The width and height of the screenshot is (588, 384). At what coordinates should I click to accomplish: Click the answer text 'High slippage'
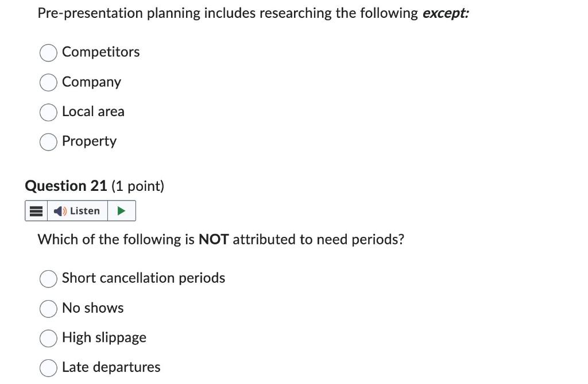pyautogui.click(x=104, y=338)
